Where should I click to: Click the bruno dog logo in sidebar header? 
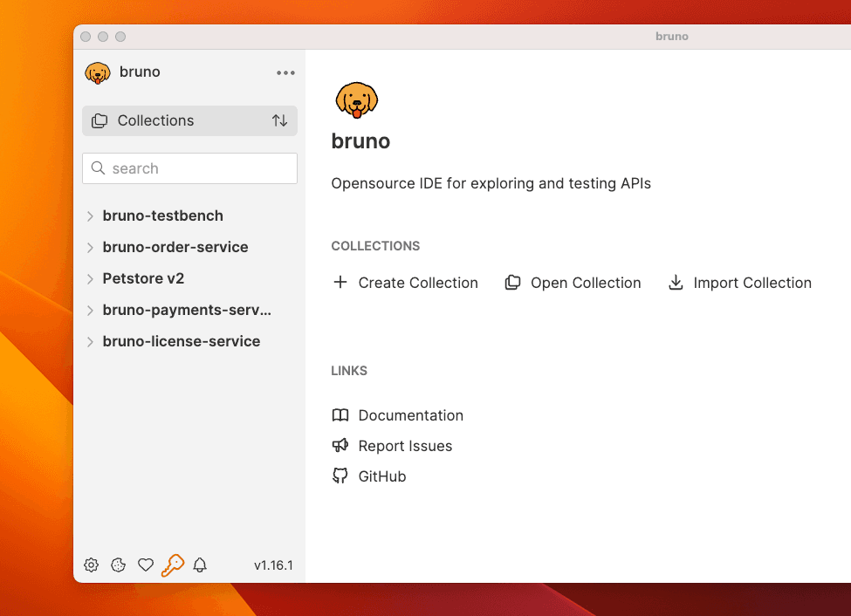pyautogui.click(x=98, y=72)
